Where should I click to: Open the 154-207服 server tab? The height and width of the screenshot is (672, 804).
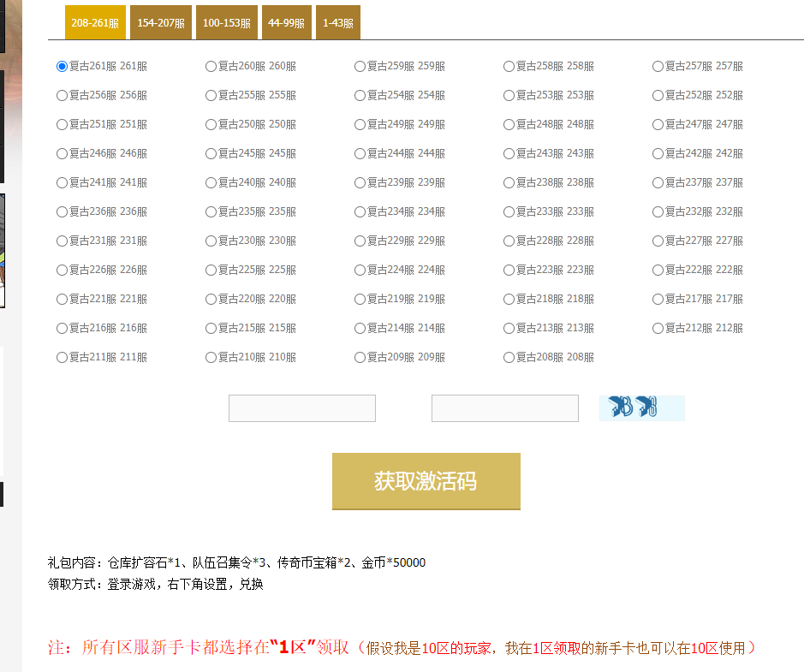[x=160, y=23]
